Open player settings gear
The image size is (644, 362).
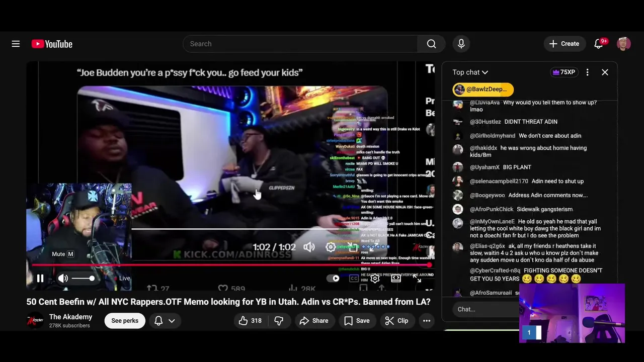[x=375, y=278]
